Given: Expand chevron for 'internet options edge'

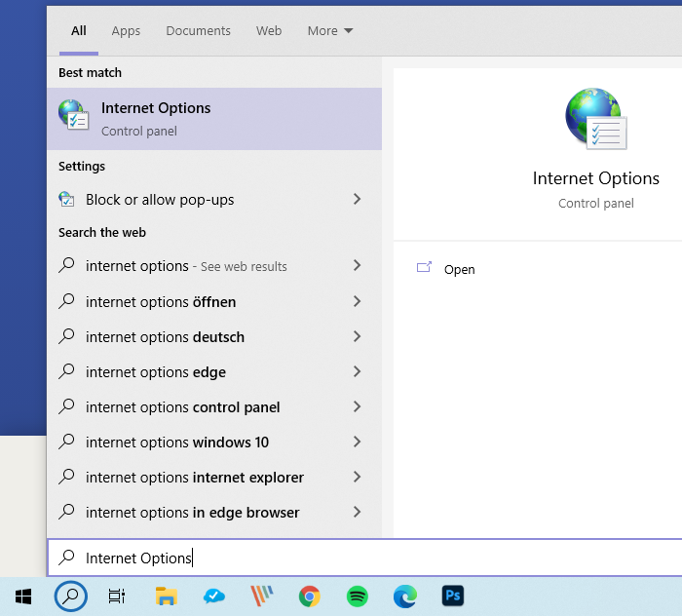Looking at the screenshot, I should click(x=358, y=371).
